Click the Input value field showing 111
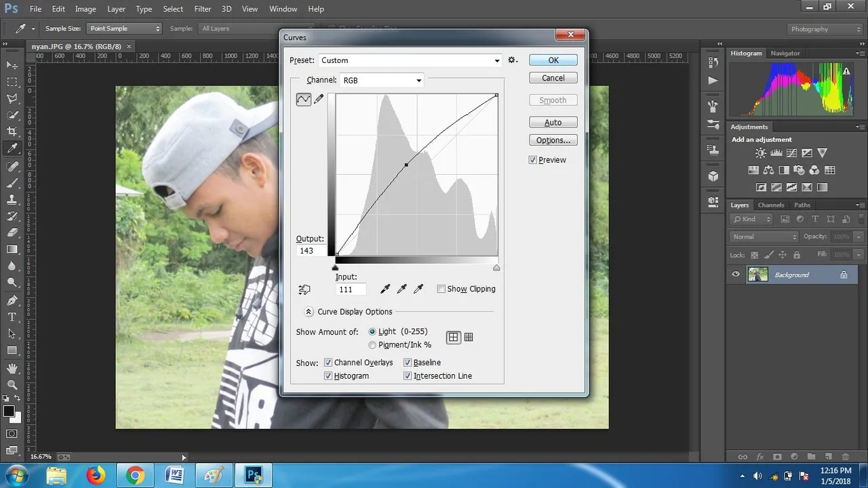This screenshot has height=488, width=868. click(x=351, y=289)
